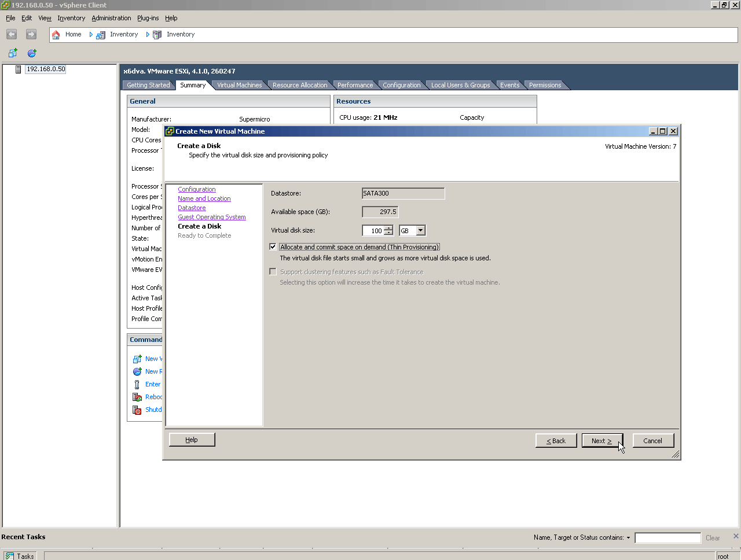Screen dimensions: 741x560
Task: Switch to the Performance tab
Action: [x=355, y=86]
